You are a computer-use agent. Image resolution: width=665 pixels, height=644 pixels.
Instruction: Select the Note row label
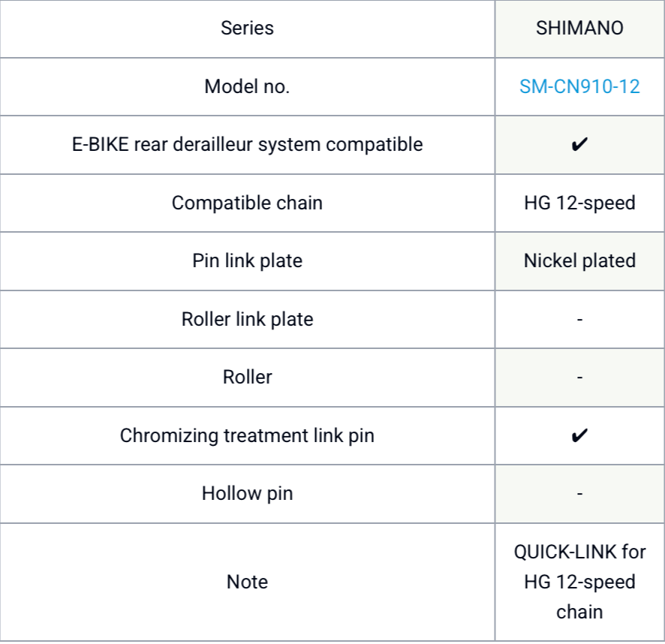(247, 582)
